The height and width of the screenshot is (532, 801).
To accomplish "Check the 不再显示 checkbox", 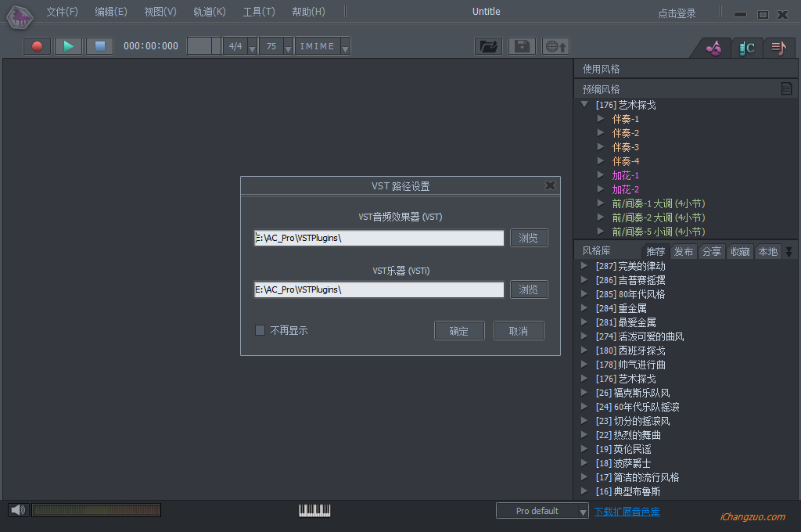I will point(260,330).
